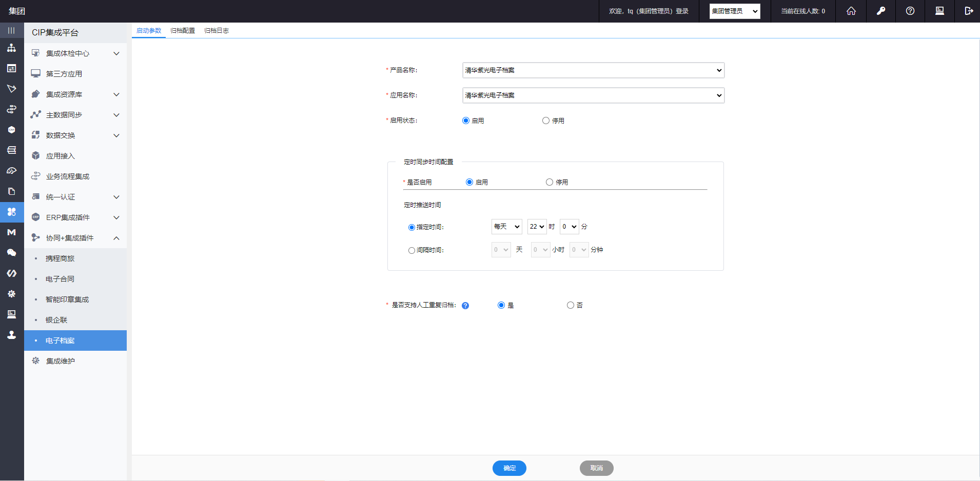Click the logout icon at top right
The image size is (980, 481).
(x=968, y=11)
